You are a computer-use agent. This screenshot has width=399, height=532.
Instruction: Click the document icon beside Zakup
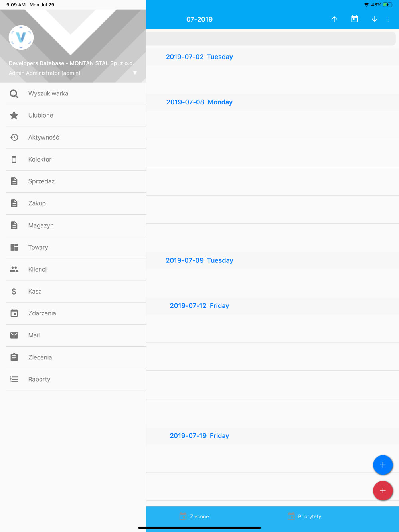(x=14, y=203)
